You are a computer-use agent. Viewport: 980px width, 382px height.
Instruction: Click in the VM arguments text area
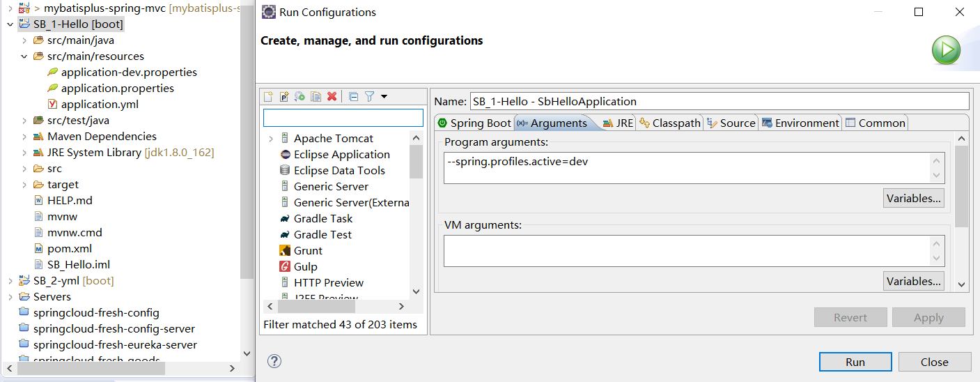point(687,251)
